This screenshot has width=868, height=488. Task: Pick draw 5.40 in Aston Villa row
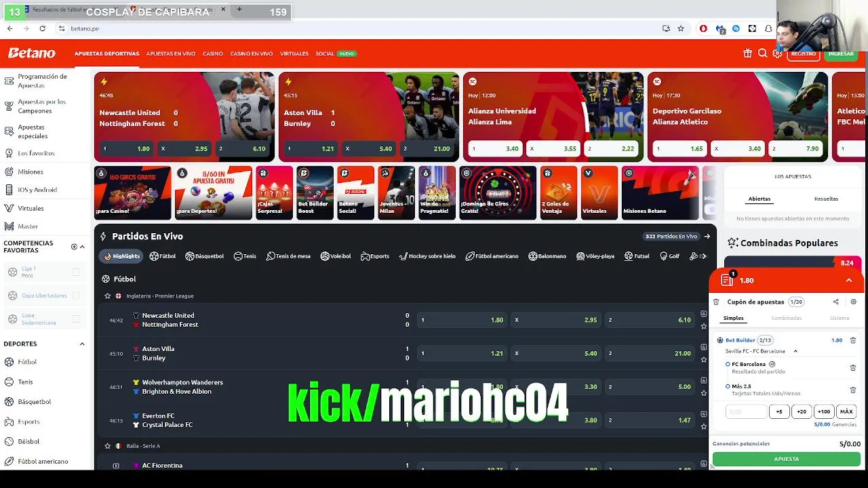tap(555, 353)
